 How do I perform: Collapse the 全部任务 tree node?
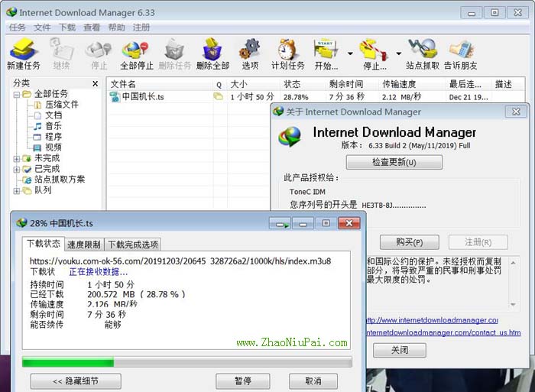click(x=16, y=95)
